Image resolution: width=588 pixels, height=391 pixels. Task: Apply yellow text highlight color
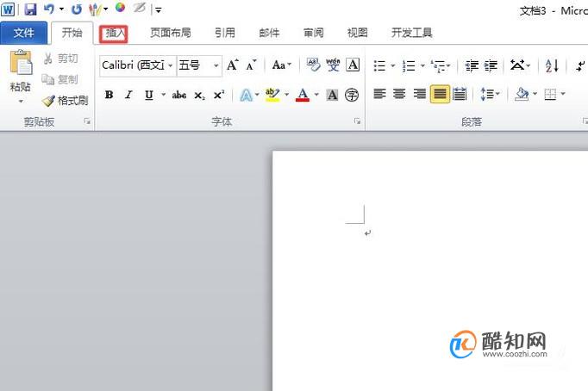[x=272, y=95]
